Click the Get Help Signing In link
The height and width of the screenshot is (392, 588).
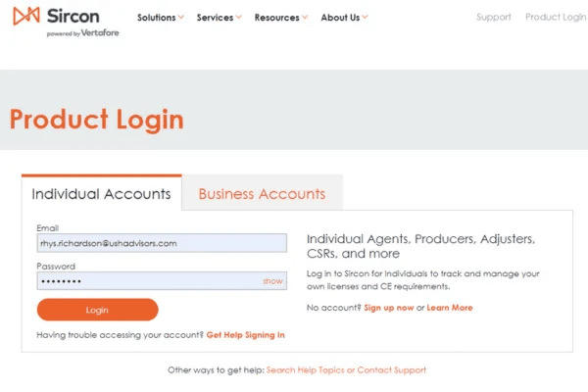click(246, 335)
